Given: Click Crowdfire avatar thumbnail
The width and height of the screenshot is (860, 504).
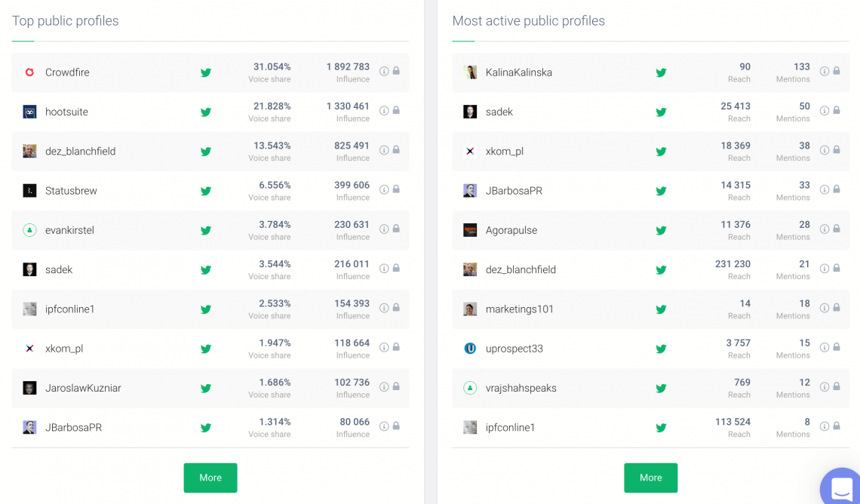Looking at the screenshot, I should [29, 72].
